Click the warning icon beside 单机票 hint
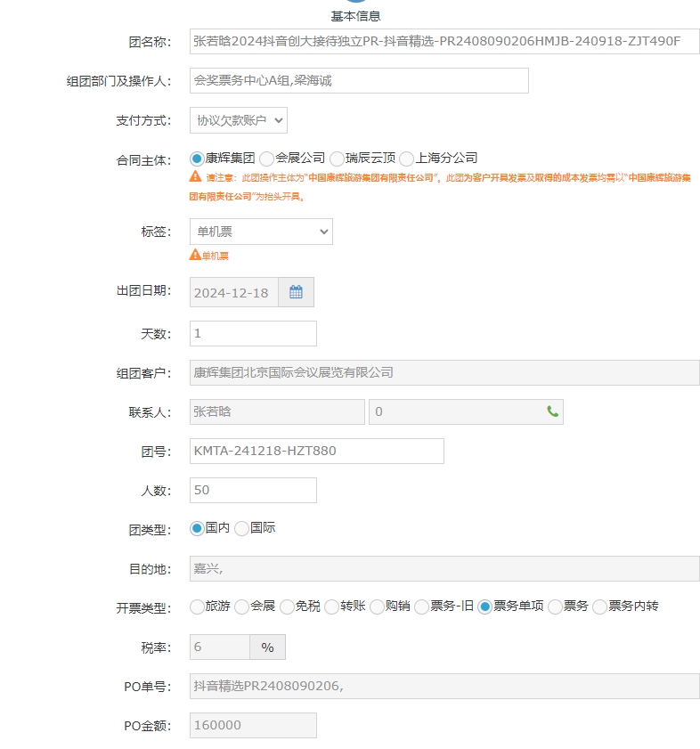Screen dimensions: 700x749 point(194,255)
